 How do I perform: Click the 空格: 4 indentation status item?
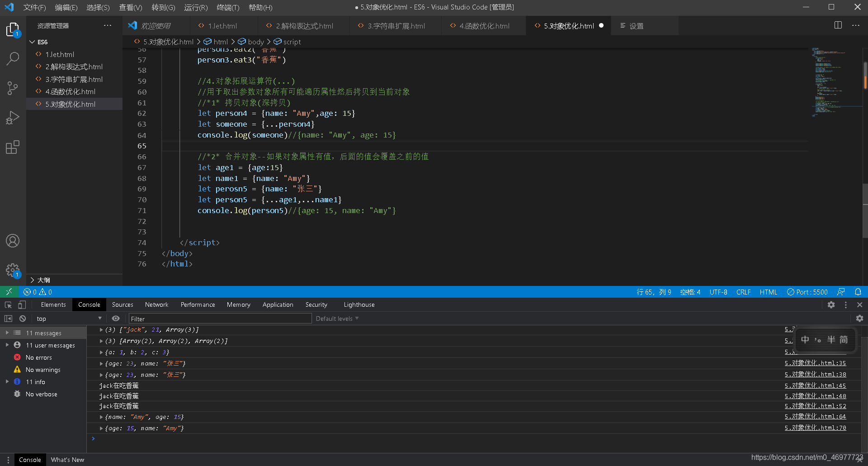click(690, 292)
